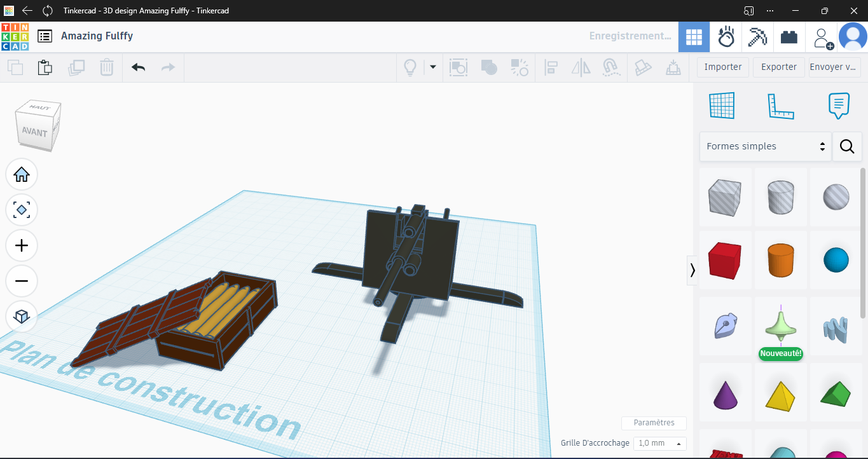Select the Ruler tool icon

[x=781, y=106]
